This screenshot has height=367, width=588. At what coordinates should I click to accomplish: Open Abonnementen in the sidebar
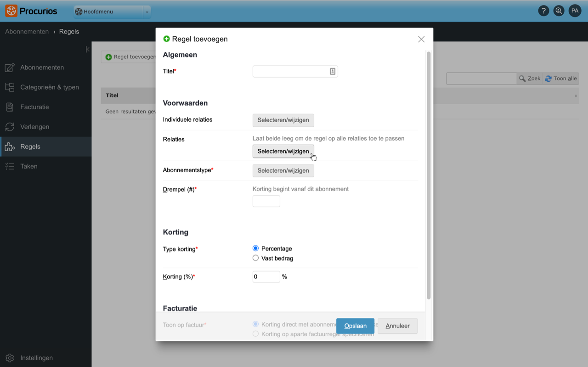click(45, 68)
